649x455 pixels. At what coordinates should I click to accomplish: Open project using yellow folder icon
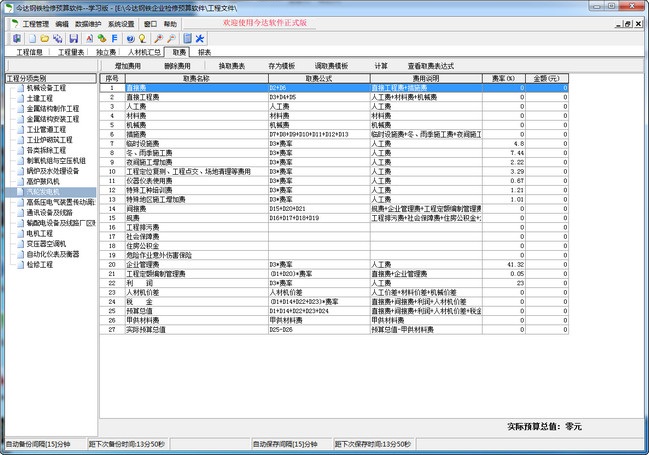(45, 39)
